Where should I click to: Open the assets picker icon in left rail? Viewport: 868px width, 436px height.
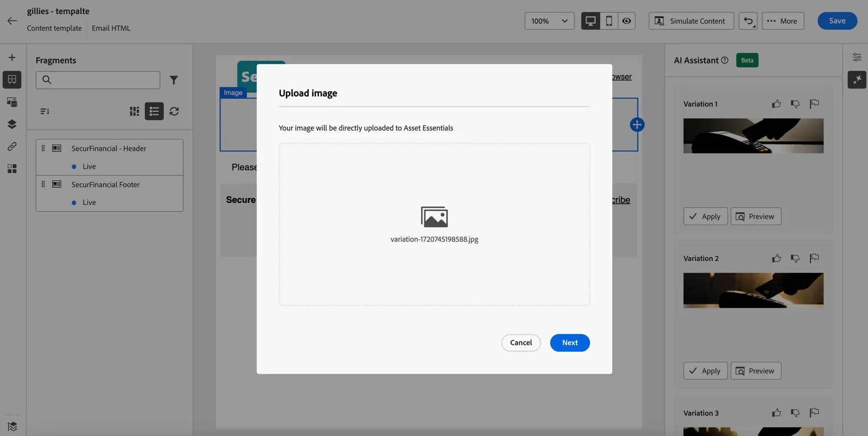coord(12,102)
